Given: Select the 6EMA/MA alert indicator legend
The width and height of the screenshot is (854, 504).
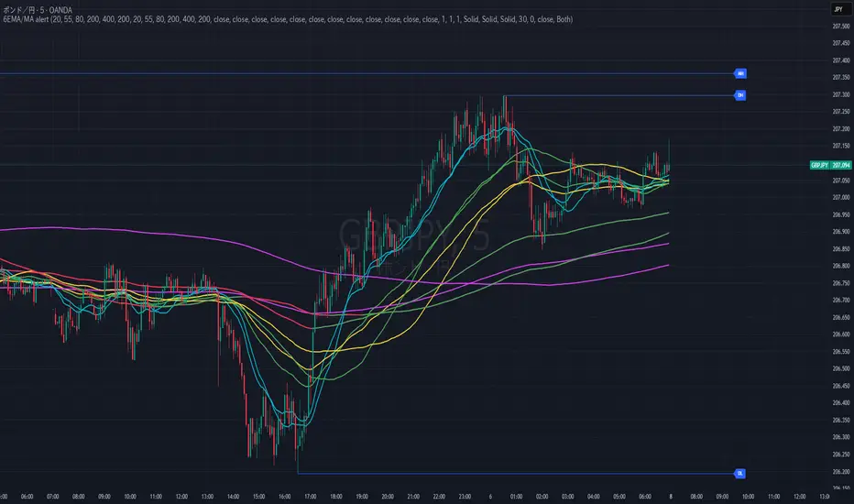Looking at the screenshot, I should 288,19.
